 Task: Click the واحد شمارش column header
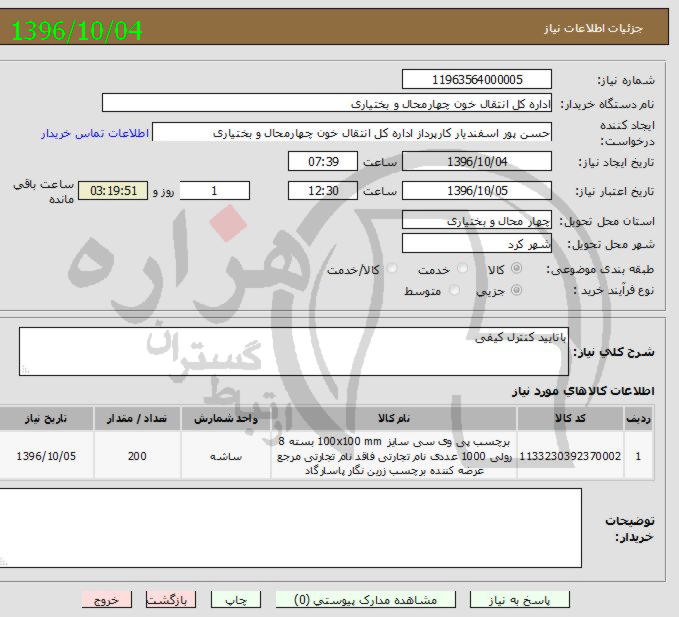226,418
